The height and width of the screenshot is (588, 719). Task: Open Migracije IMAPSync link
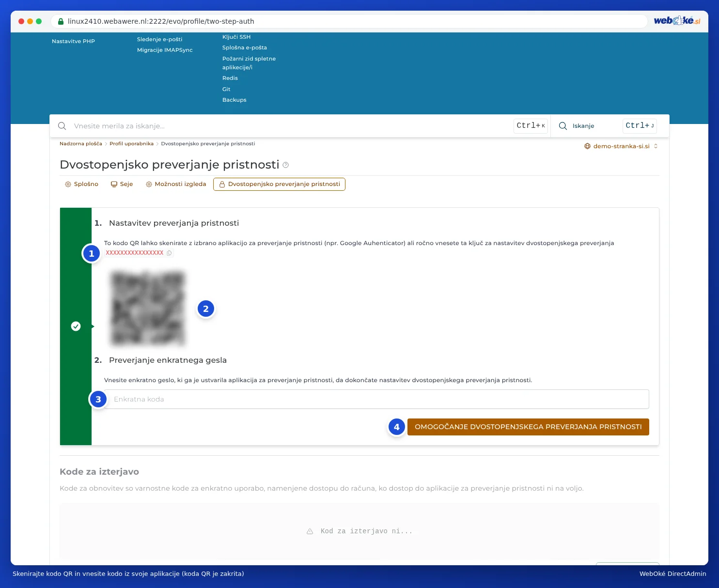point(165,50)
